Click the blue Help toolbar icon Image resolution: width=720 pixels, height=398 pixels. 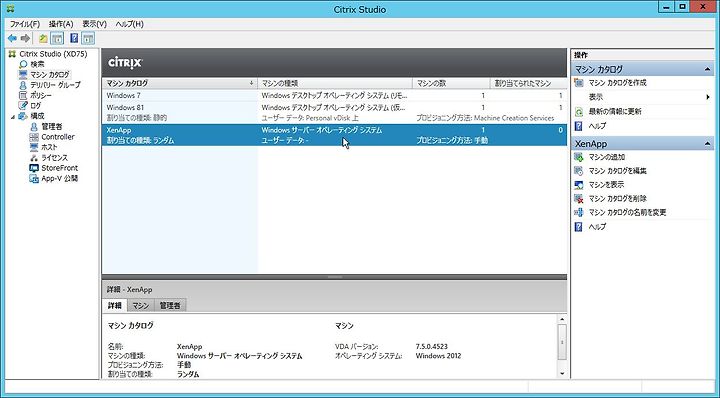pos(74,39)
